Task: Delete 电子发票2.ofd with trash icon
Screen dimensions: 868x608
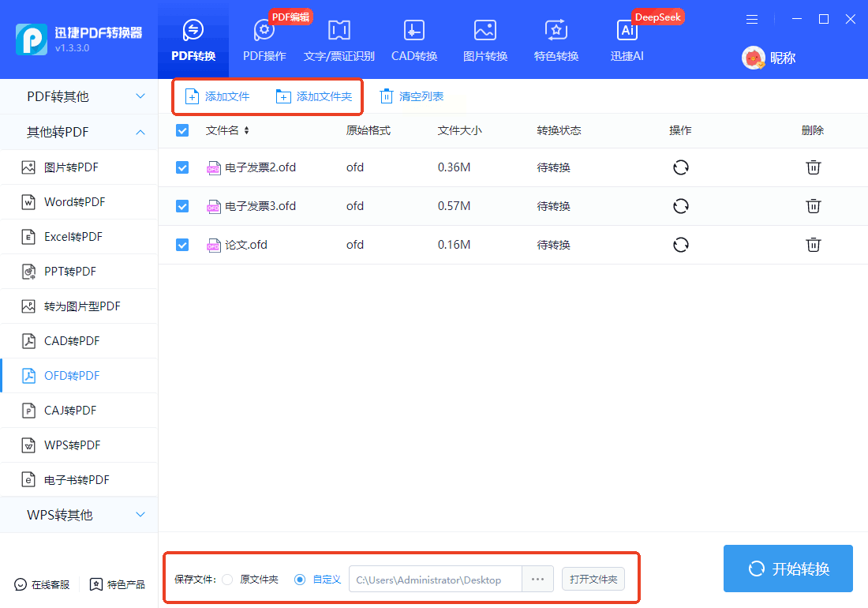Action: click(x=813, y=167)
